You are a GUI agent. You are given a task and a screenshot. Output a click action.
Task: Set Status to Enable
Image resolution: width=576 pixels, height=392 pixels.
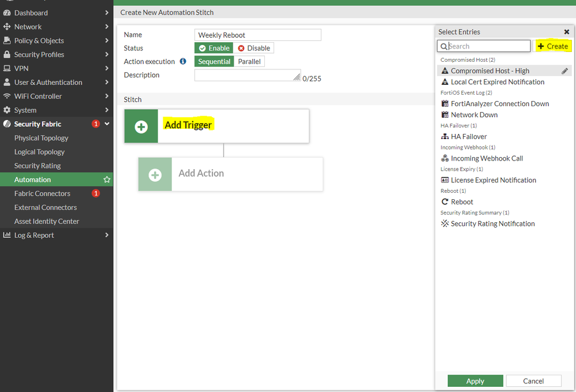coord(214,48)
